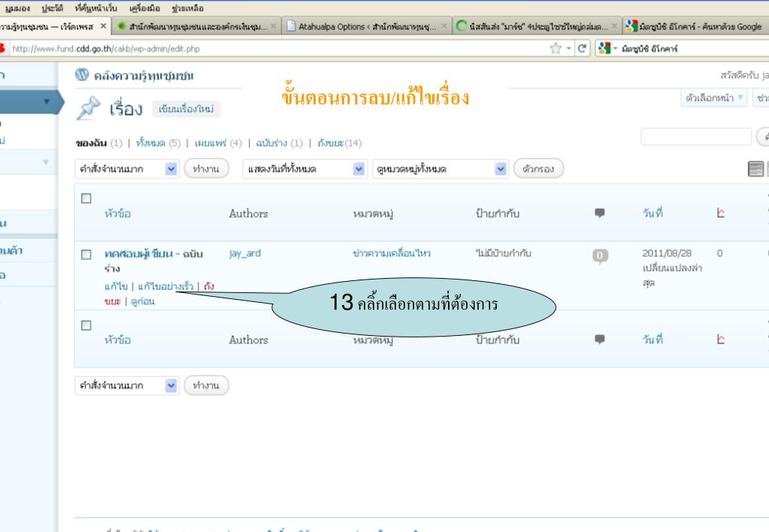Sort by วันที่ header column

coord(652,213)
